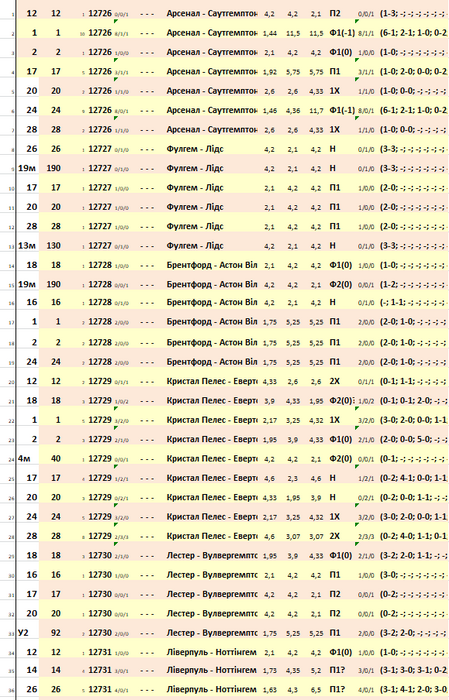Image resolution: width=449 pixels, height=700 pixels.
Task: Select the 13м cell
Action: (26, 246)
